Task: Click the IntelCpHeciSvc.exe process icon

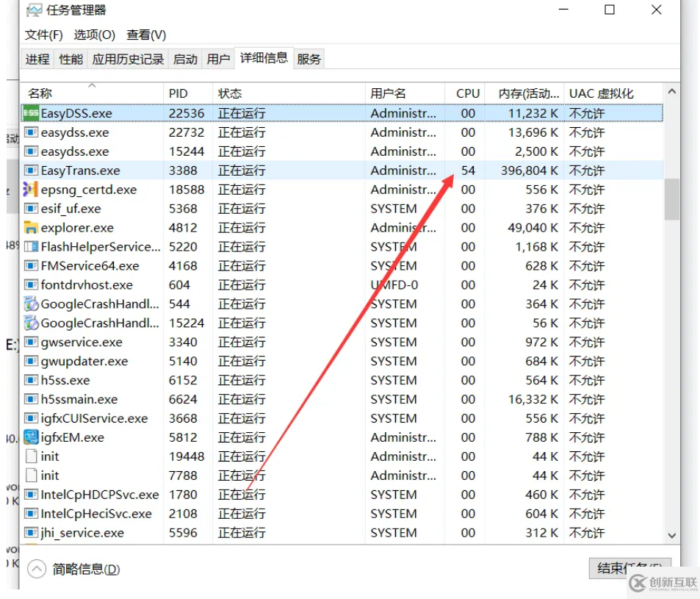Action: click(31, 514)
